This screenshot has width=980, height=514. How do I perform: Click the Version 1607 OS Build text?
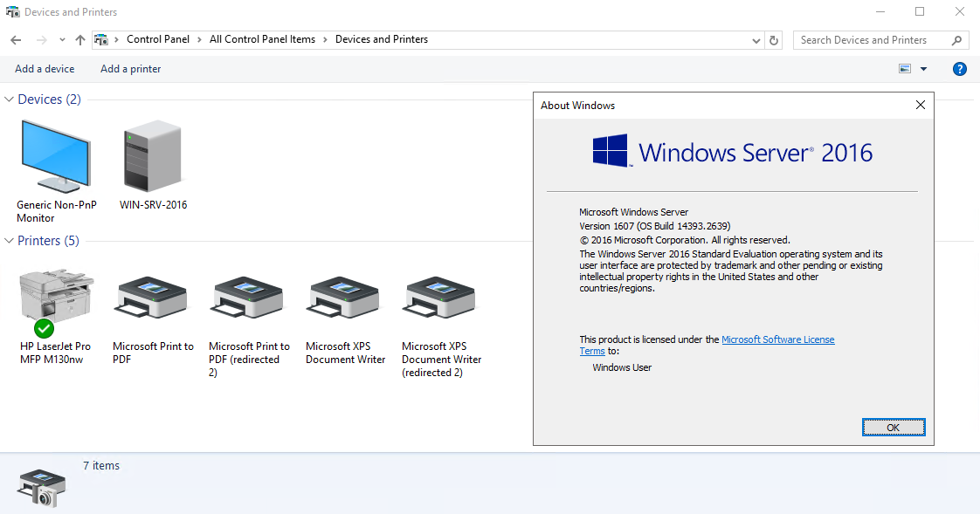[x=654, y=226]
